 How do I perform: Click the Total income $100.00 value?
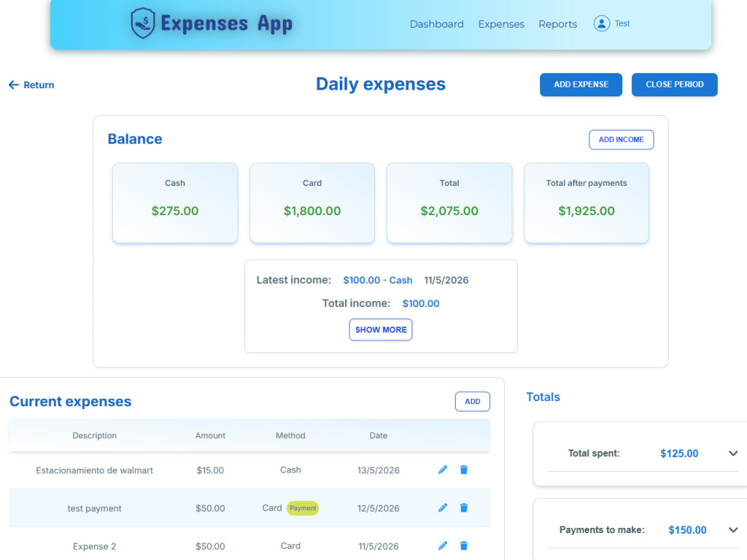pos(421,303)
